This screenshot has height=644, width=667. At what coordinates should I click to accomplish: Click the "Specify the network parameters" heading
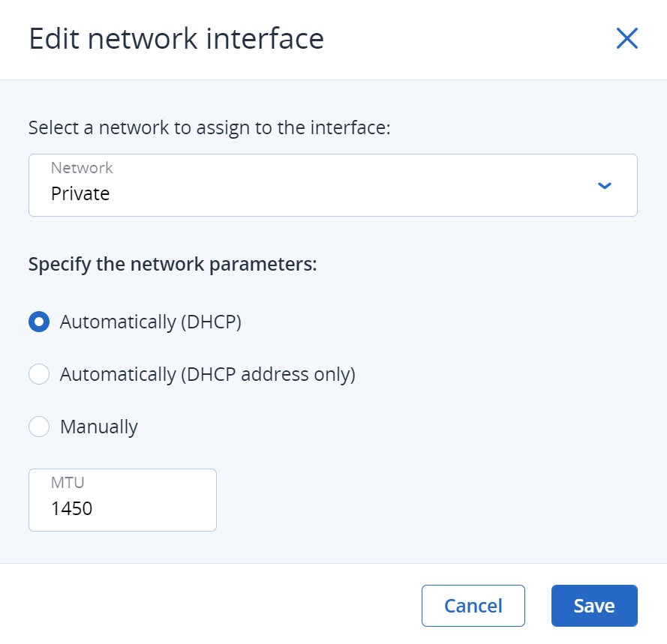[173, 265]
